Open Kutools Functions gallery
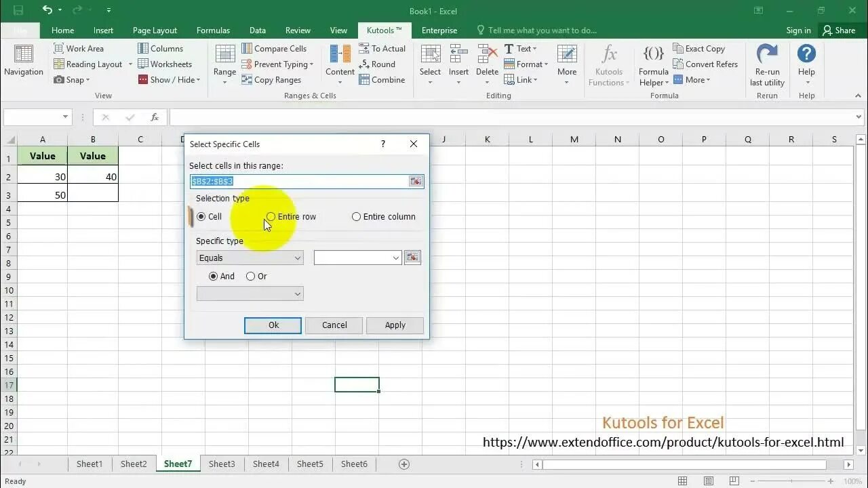Viewport: 868px width, 488px height. (608, 66)
